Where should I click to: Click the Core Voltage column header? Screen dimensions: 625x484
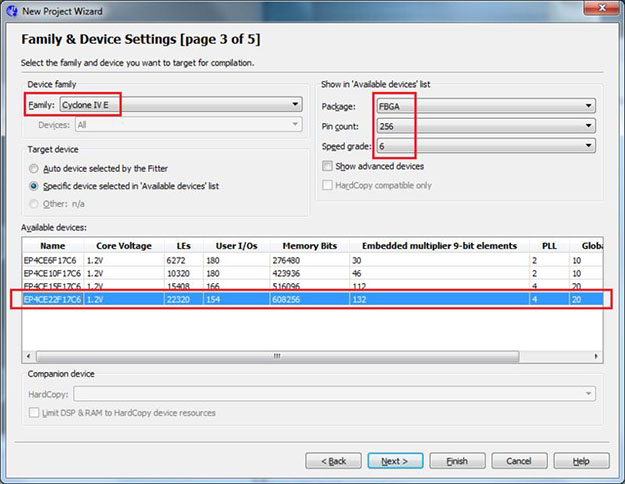[x=124, y=246]
